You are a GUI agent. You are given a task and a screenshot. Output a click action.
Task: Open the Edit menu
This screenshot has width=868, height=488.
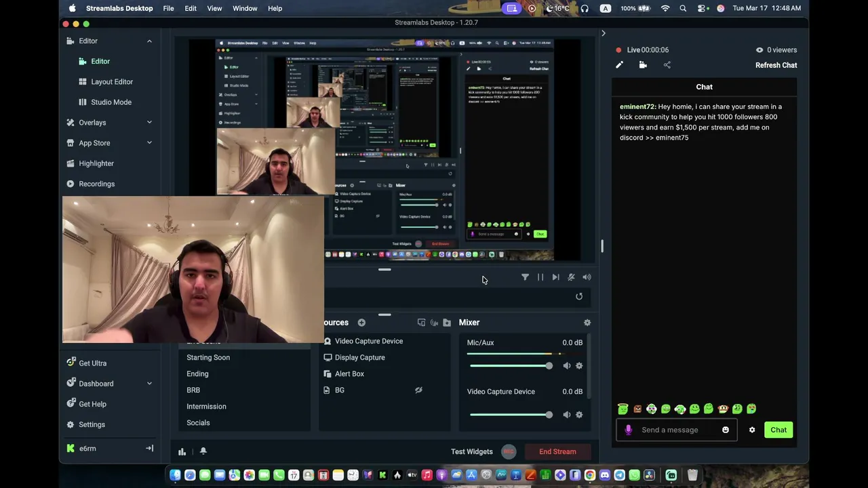pos(191,8)
